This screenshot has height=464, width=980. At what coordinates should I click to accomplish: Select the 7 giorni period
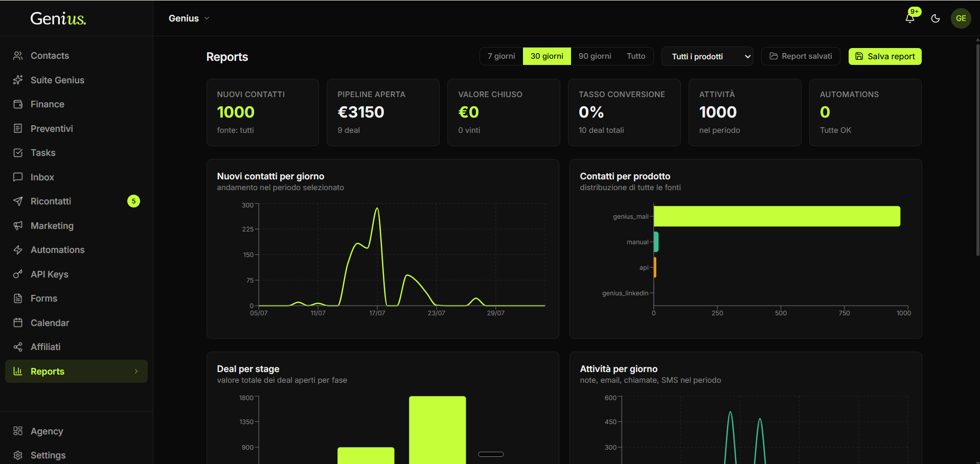501,56
